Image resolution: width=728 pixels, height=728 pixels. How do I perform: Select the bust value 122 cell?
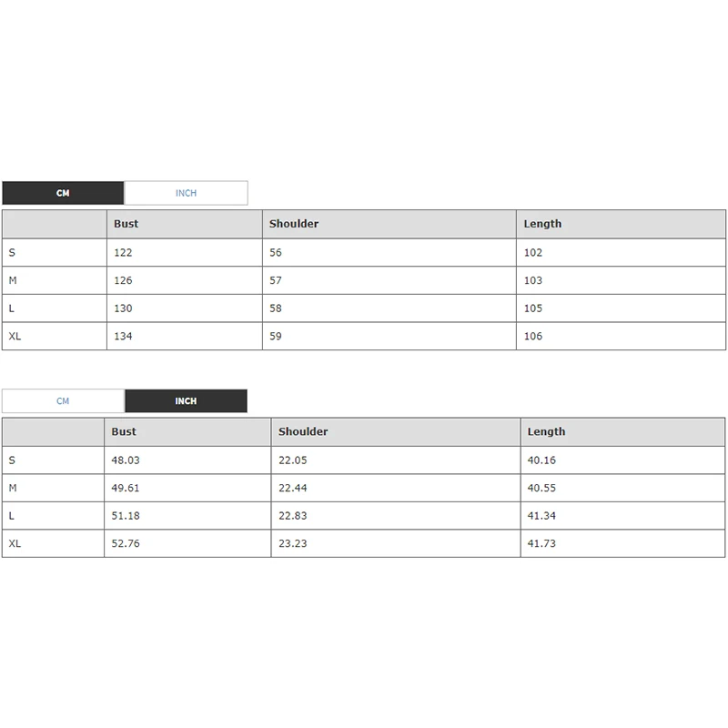pyautogui.click(x=123, y=253)
